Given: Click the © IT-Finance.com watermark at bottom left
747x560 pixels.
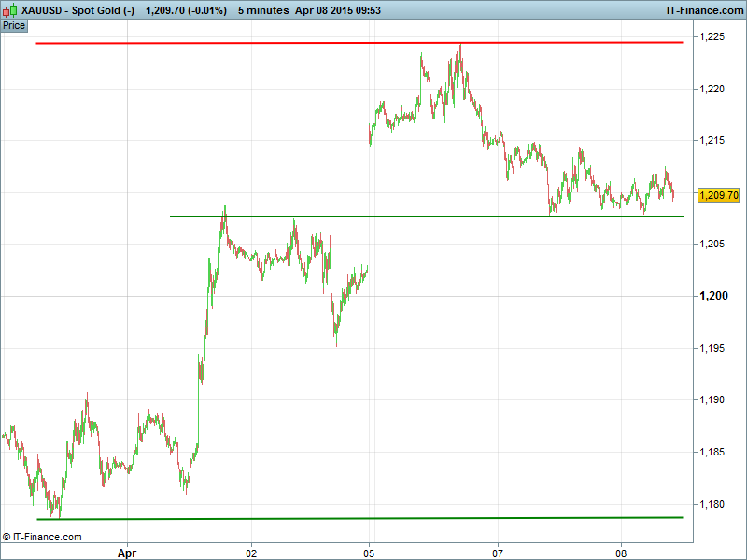Looking at the screenshot, I should (42, 537).
